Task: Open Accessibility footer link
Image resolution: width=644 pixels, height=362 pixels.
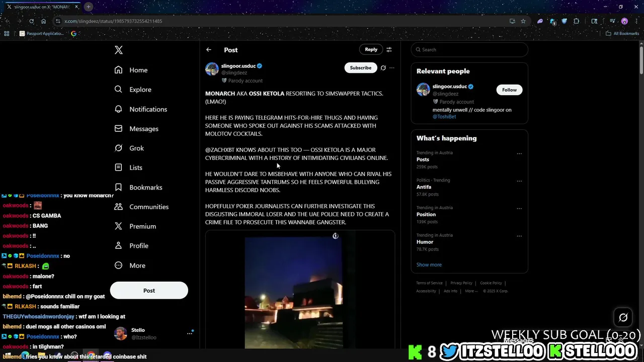Action: 426,291
